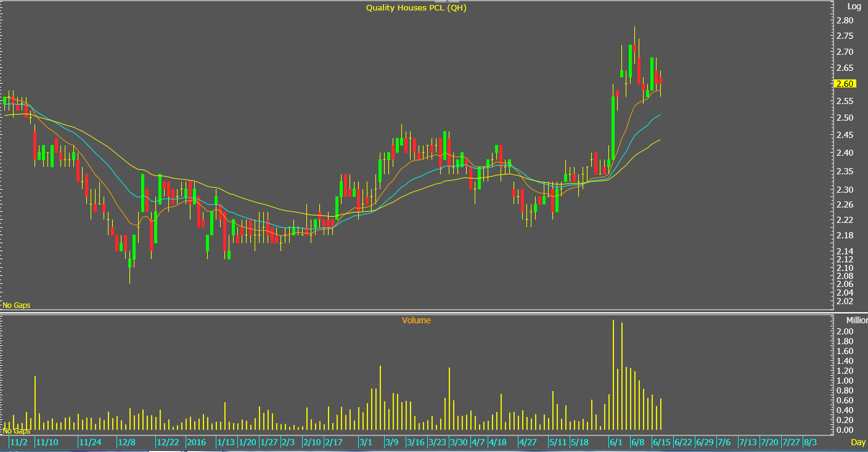Select the 11/10 date marker
The image size is (868, 452).
(47, 442)
